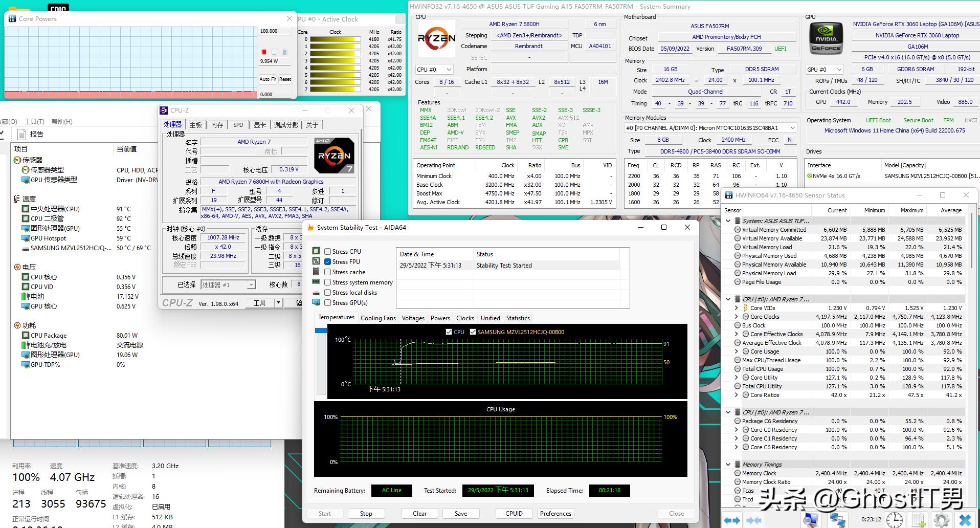Open the SPD tab in CPU-Z
This screenshot has width=980, height=528.
[x=238, y=125]
